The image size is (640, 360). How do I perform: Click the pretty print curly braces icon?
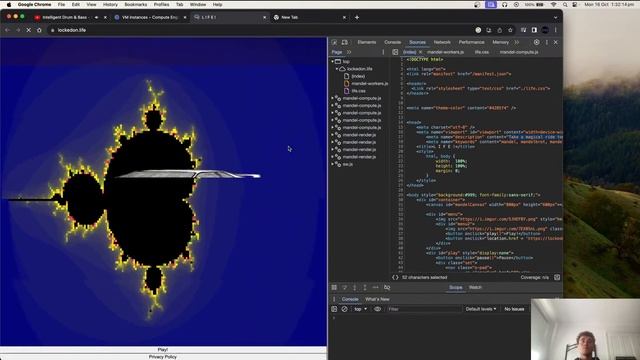[395, 278]
